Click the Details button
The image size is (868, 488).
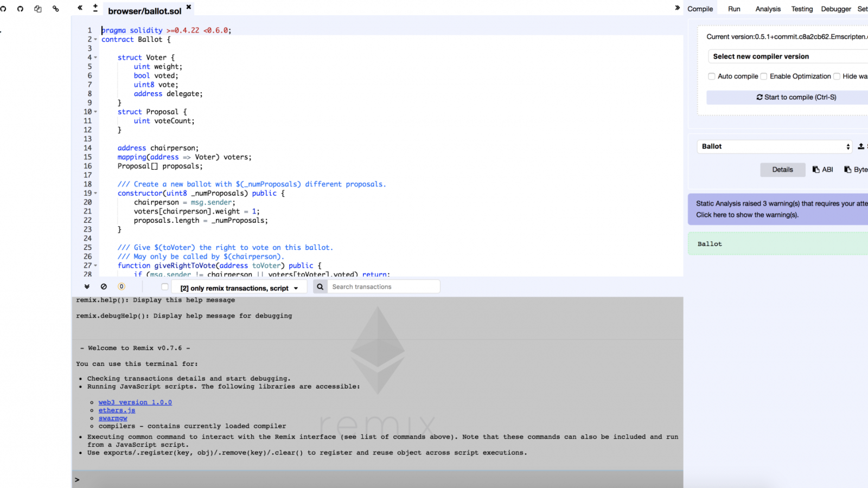click(782, 170)
